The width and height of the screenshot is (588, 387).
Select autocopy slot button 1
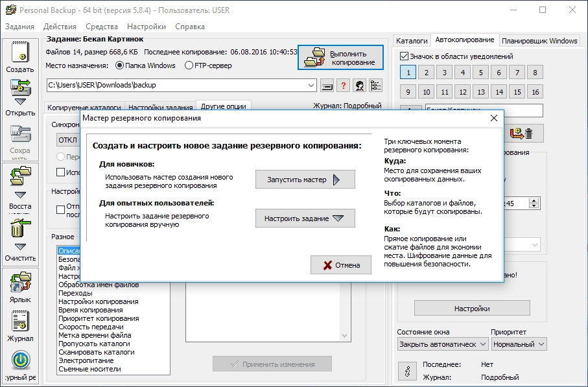[x=408, y=73]
